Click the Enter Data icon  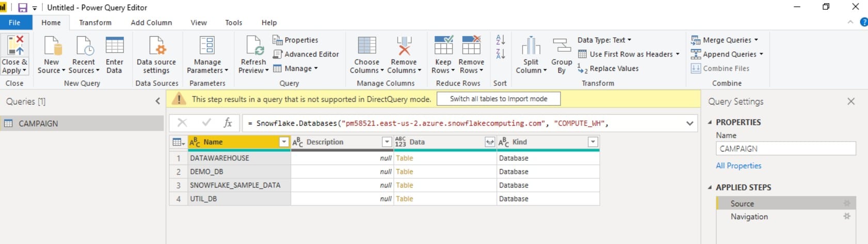tap(115, 45)
